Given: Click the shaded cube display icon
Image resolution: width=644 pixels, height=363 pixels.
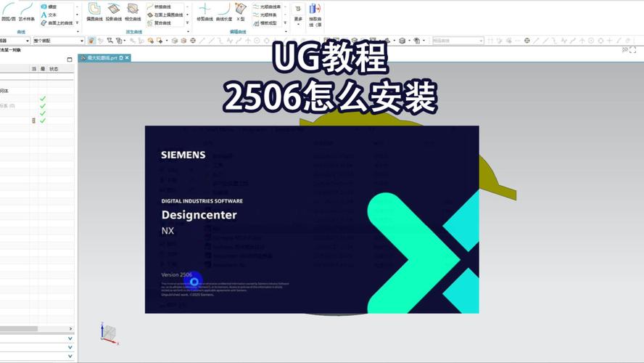Looking at the screenshot, I should 402,41.
